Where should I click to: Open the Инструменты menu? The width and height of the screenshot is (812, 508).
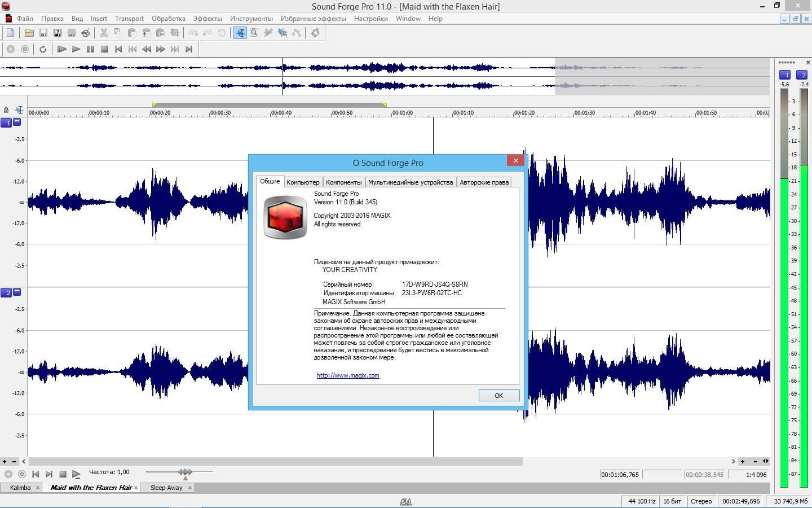pos(251,19)
